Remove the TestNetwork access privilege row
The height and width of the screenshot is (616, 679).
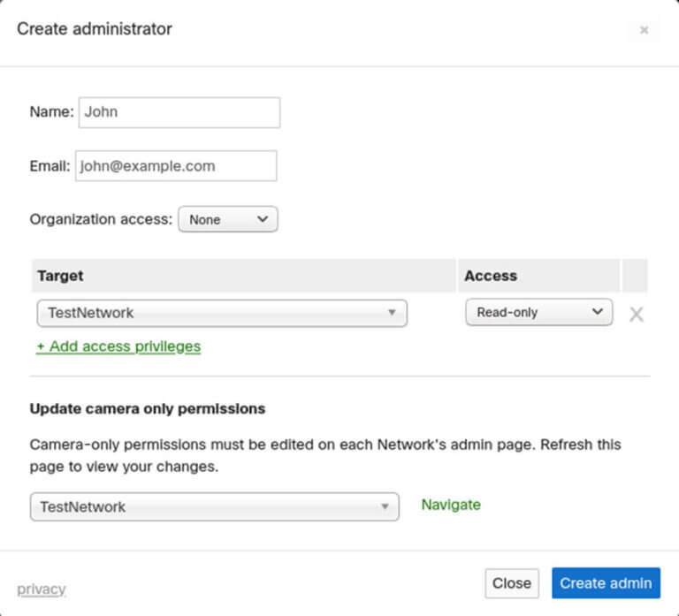tap(637, 315)
